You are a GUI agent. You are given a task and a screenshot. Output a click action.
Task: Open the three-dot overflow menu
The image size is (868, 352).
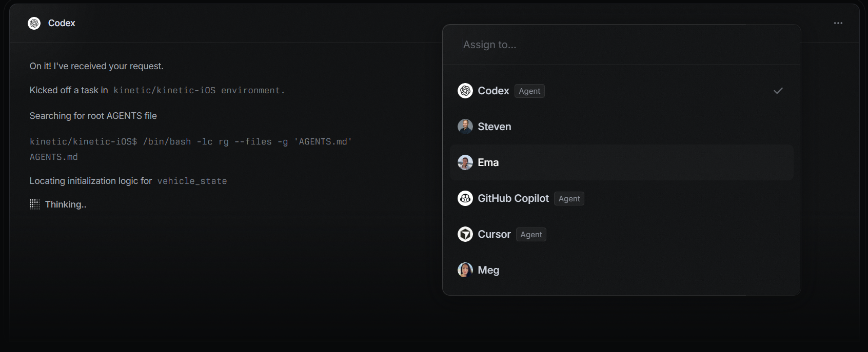[838, 23]
